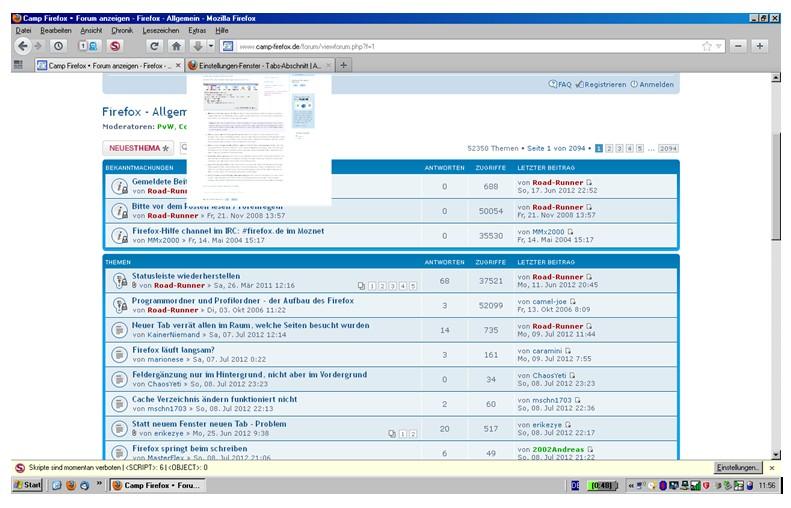Open topic Cache Verzeichnis ändern funktioniert nicht
The height and width of the screenshot is (508, 791).
214,399
